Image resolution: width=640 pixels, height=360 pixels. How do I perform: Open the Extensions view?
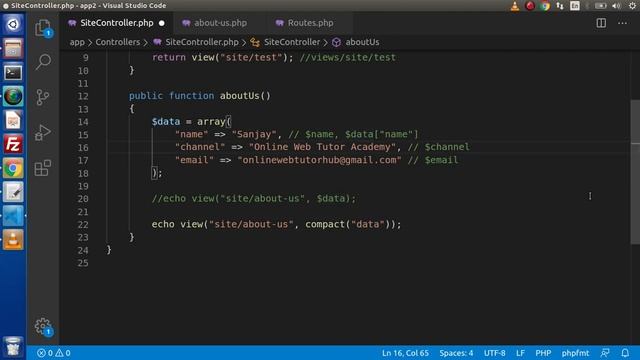43,168
